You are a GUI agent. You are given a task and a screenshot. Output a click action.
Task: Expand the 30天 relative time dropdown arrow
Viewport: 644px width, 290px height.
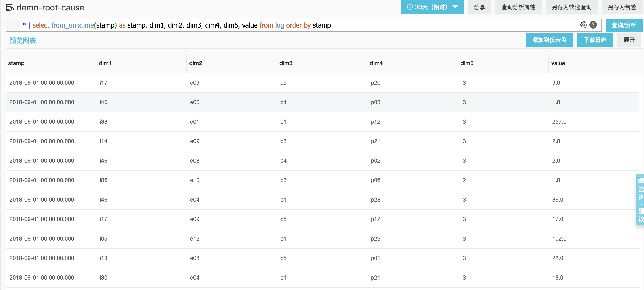click(456, 7)
